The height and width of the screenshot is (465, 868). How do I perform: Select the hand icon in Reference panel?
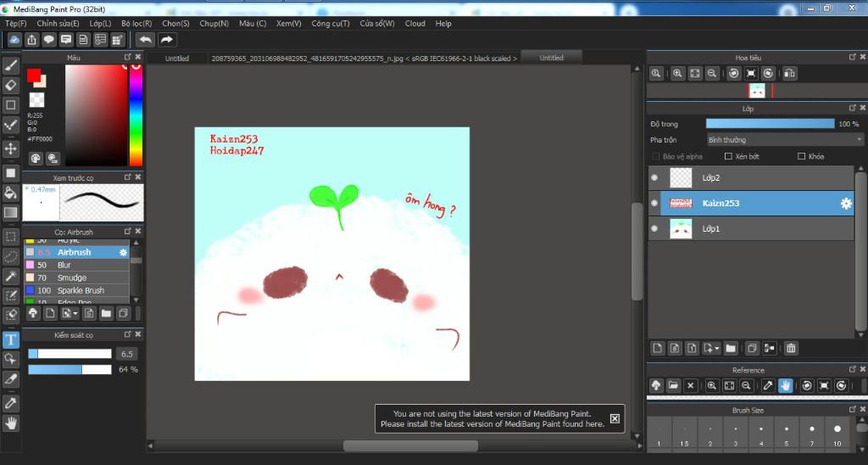click(x=785, y=385)
